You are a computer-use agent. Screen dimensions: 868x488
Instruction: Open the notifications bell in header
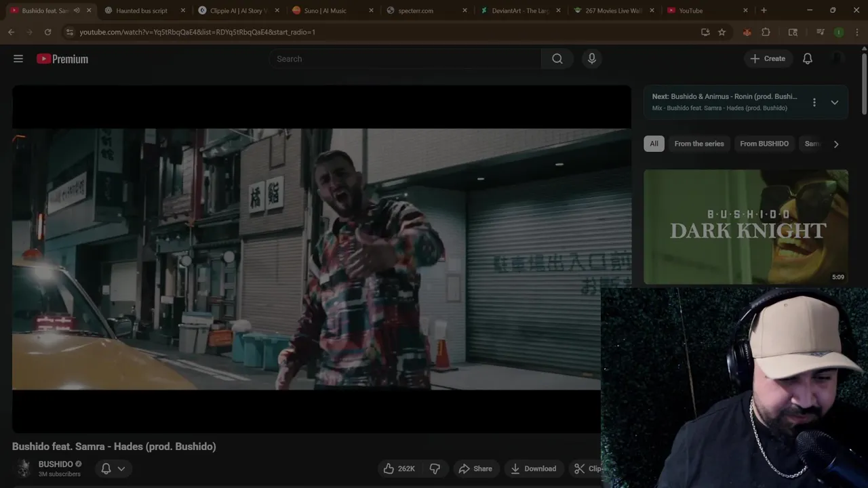coord(808,59)
